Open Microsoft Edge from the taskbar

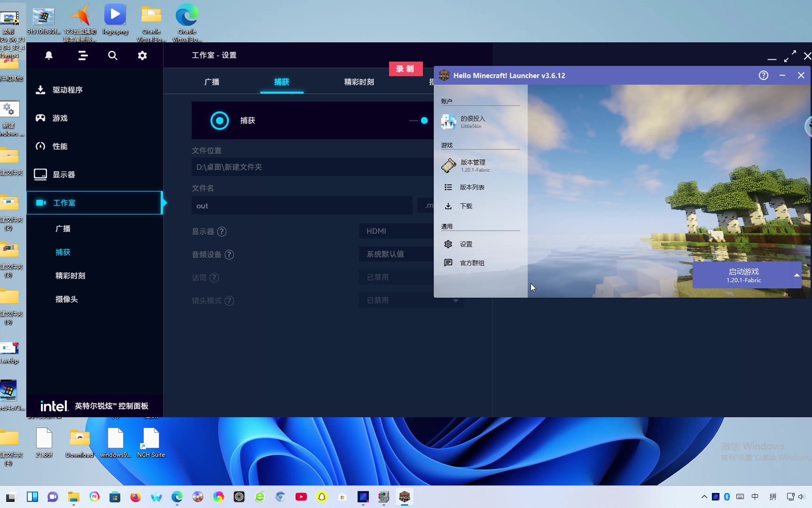[177, 497]
